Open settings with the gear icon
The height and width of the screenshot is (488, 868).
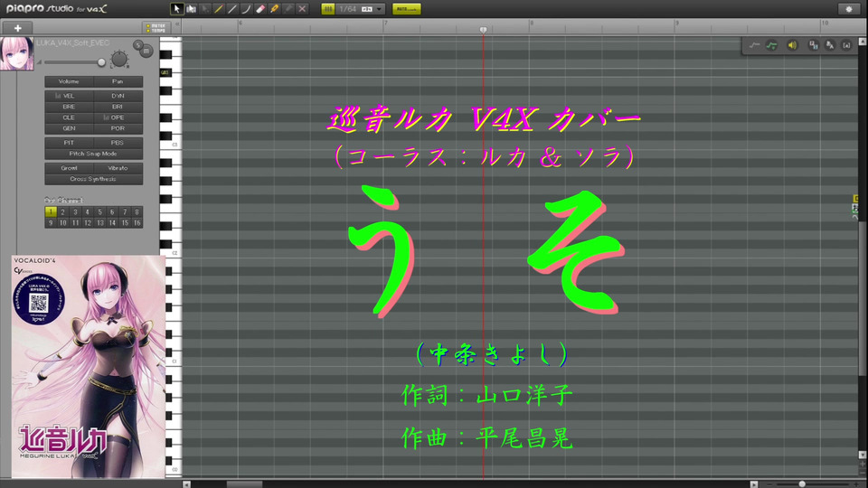pyautogui.click(x=849, y=9)
